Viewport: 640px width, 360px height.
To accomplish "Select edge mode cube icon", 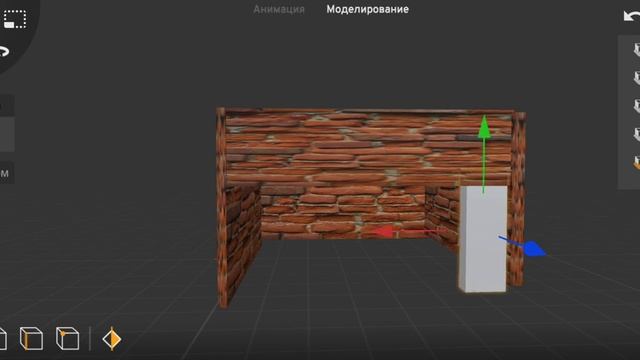I will click(31, 338).
